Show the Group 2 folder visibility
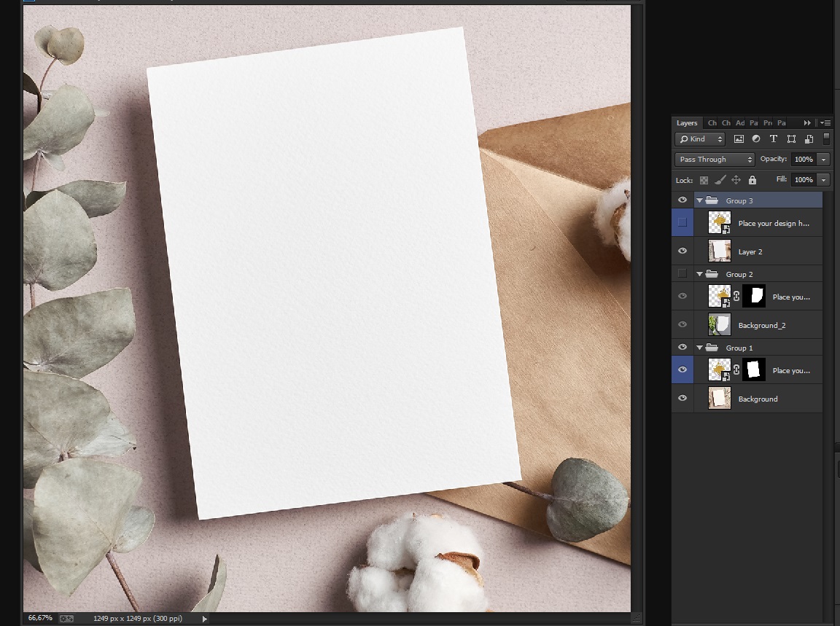The width and height of the screenshot is (840, 626). point(682,273)
